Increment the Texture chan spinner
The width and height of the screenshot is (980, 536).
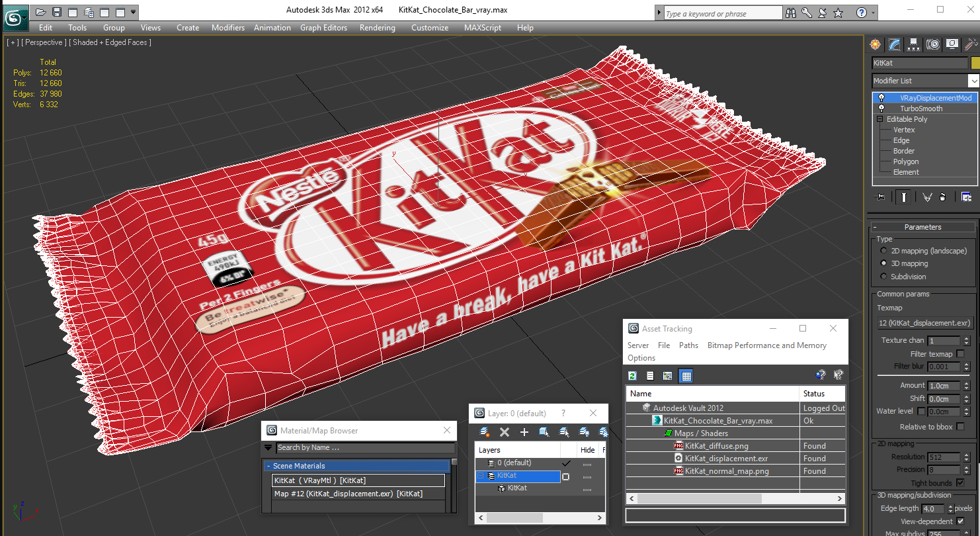coord(966,338)
